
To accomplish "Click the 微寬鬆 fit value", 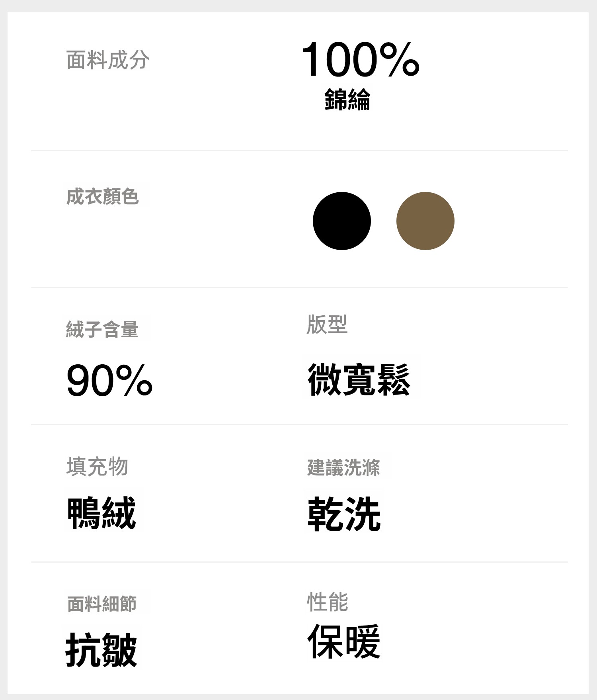I will (x=359, y=379).
